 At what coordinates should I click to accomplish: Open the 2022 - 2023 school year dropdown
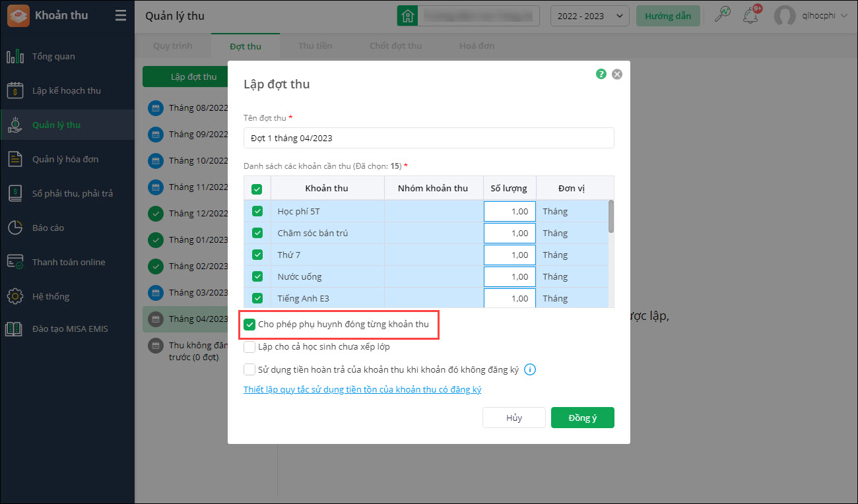[x=590, y=16]
